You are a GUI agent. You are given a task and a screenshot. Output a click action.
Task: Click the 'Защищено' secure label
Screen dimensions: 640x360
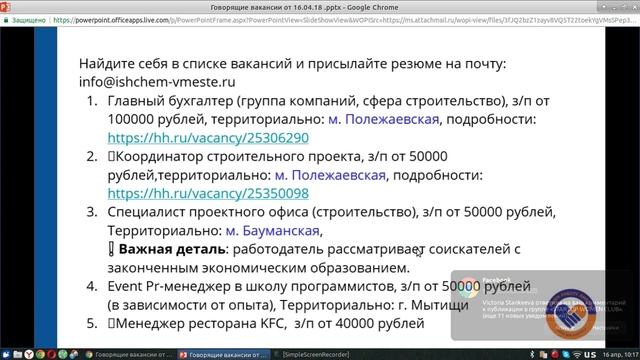point(29,20)
